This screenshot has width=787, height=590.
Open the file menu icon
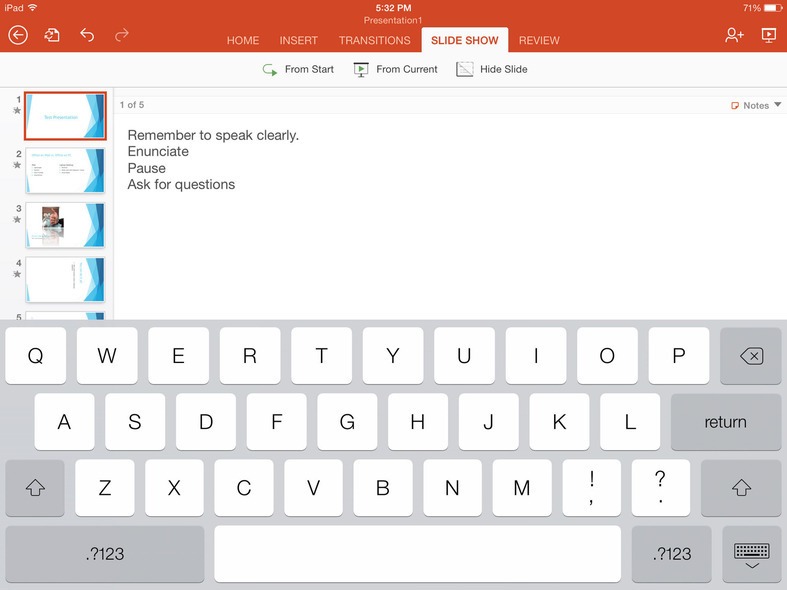[52, 35]
